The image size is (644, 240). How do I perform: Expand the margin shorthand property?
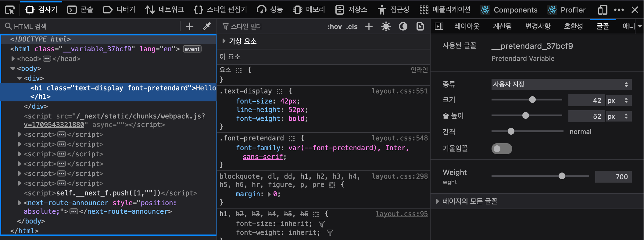[269, 194]
